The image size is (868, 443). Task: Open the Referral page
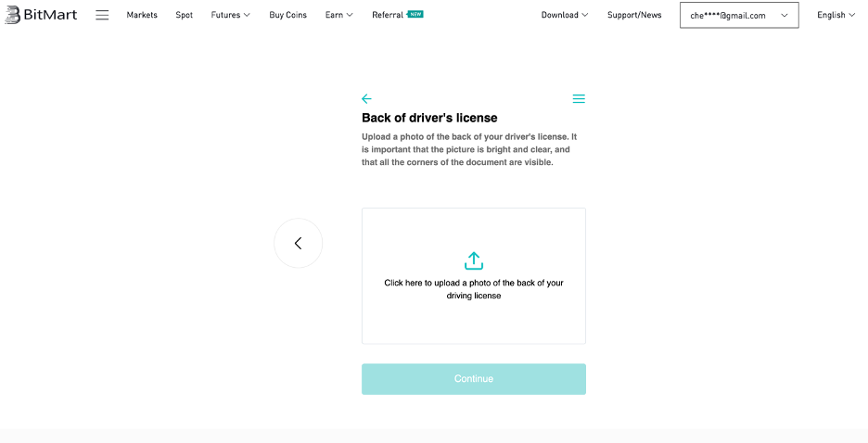pos(388,15)
